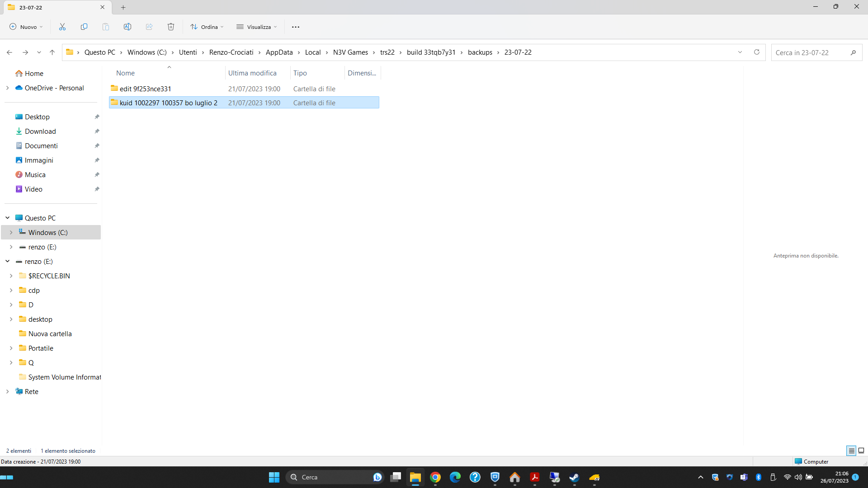Screen dimensions: 868x488
Task: Open Steam from the taskbar
Action: [574, 477]
